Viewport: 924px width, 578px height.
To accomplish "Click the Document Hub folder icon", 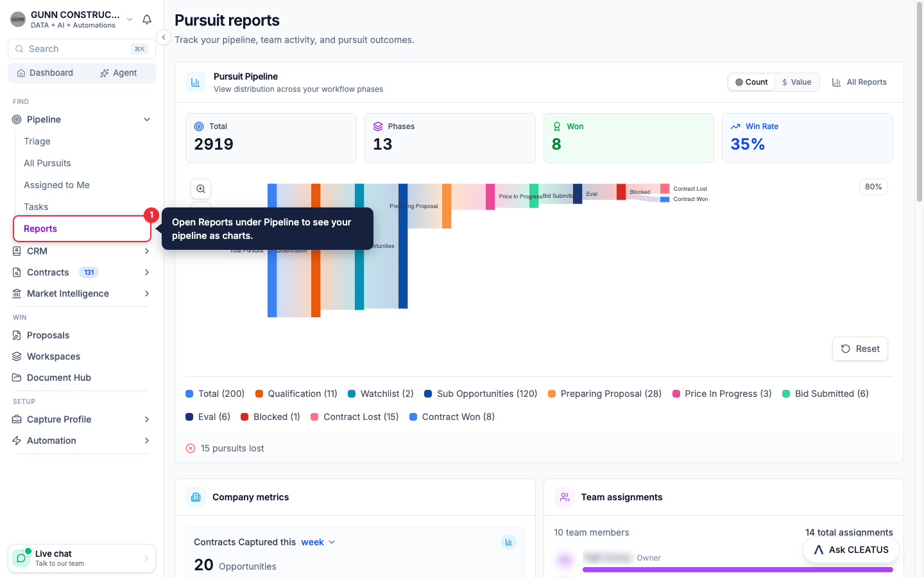I will pyautogui.click(x=17, y=378).
